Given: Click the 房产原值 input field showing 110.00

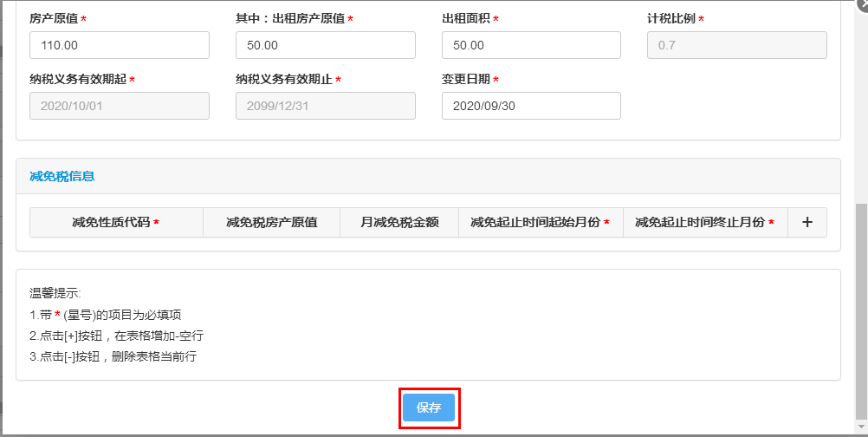Looking at the screenshot, I should (120, 45).
